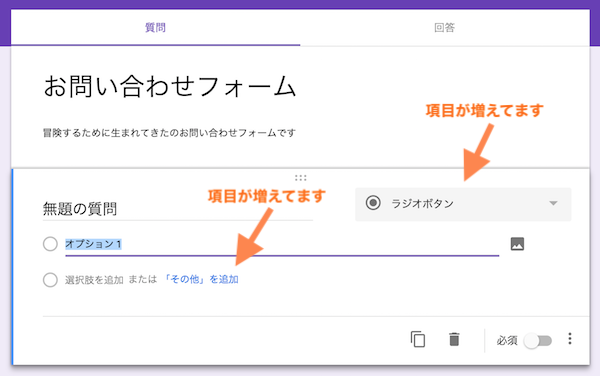Click the 必須 label text
Viewport: 600px width, 376px height.
tap(507, 340)
